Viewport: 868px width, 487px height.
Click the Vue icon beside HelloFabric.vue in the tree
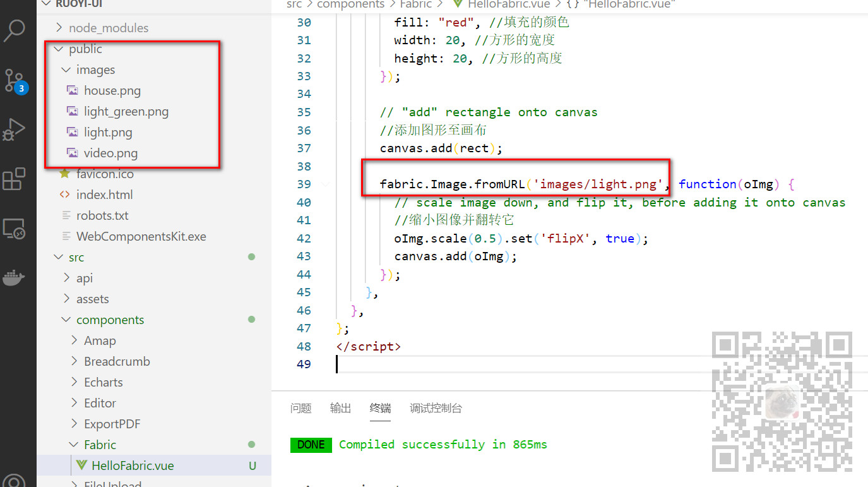point(81,466)
